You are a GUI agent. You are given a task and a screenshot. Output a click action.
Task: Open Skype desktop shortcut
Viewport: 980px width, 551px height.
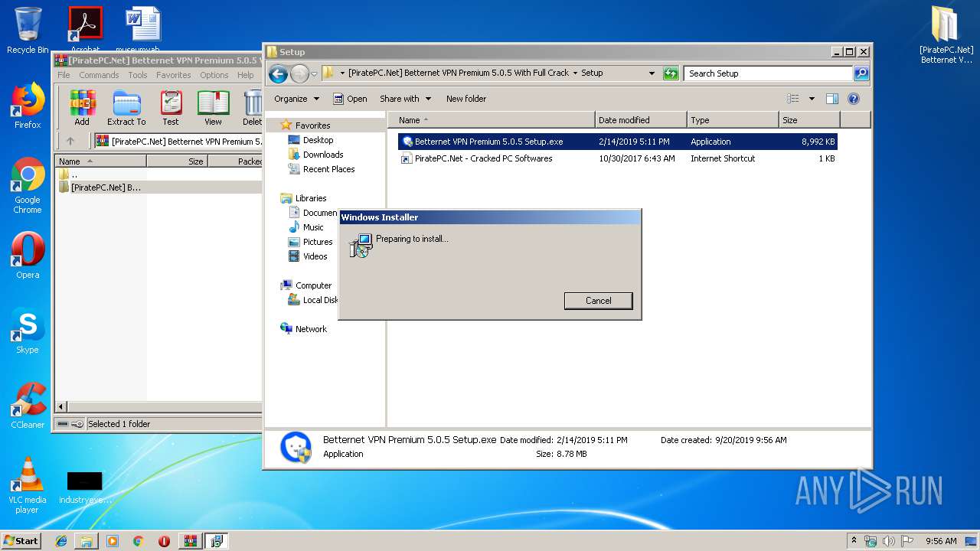coord(28,331)
